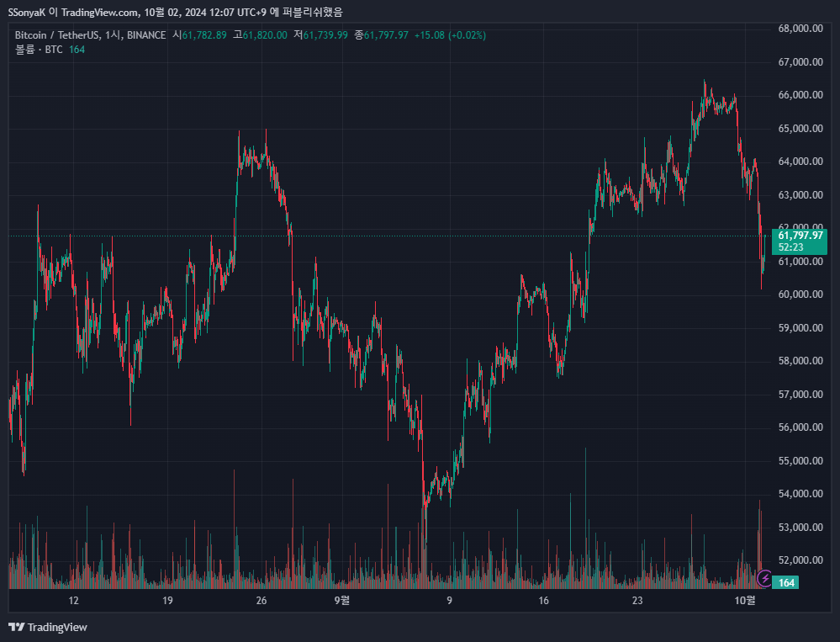Click the 57,000.00 price axis label
The width and height of the screenshot is (840, 642).
pyautogui.click(x=800, y=395)
